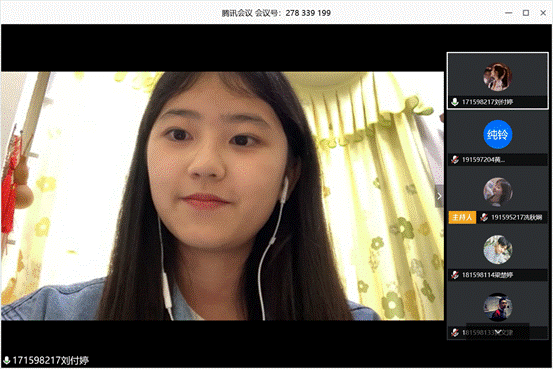
Task: Click the 191597204 participant name label
Action: coord(483,160)
